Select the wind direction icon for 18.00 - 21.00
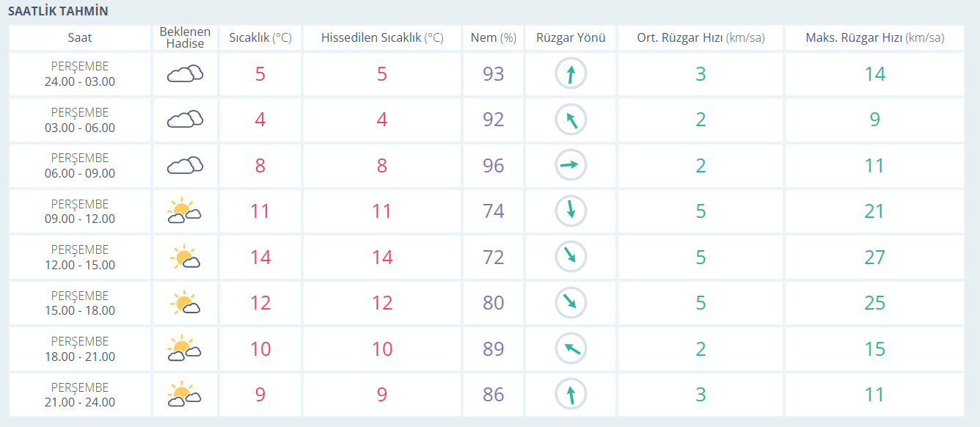Screen dimensions: 980x427 (x=571, y=348)
